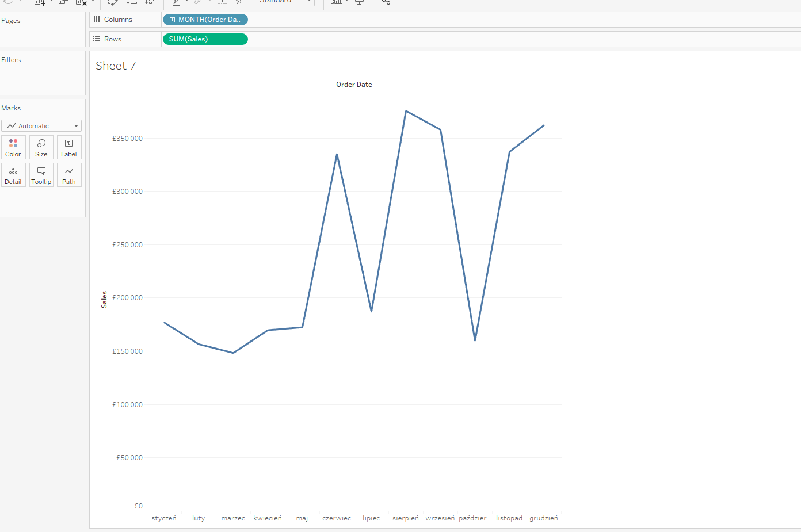
Task: Click the Sheet 7 title
Action: tap(116, 66)
